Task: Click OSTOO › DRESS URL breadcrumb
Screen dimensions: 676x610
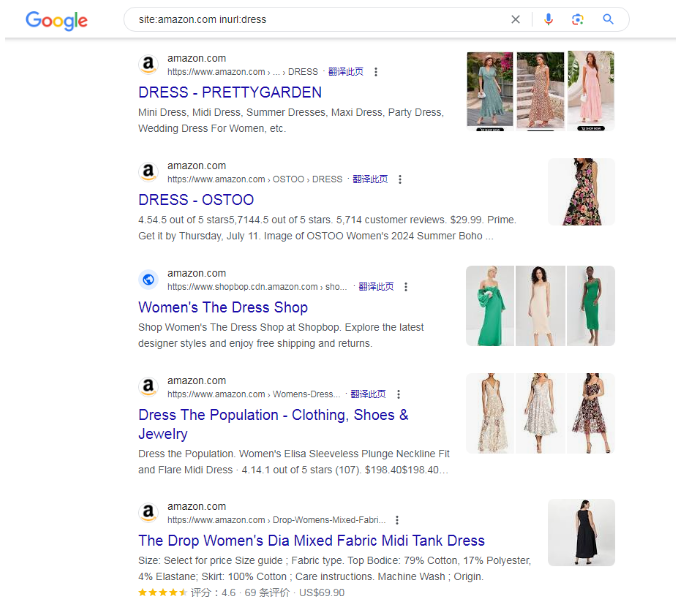Action: coord(255,179)
